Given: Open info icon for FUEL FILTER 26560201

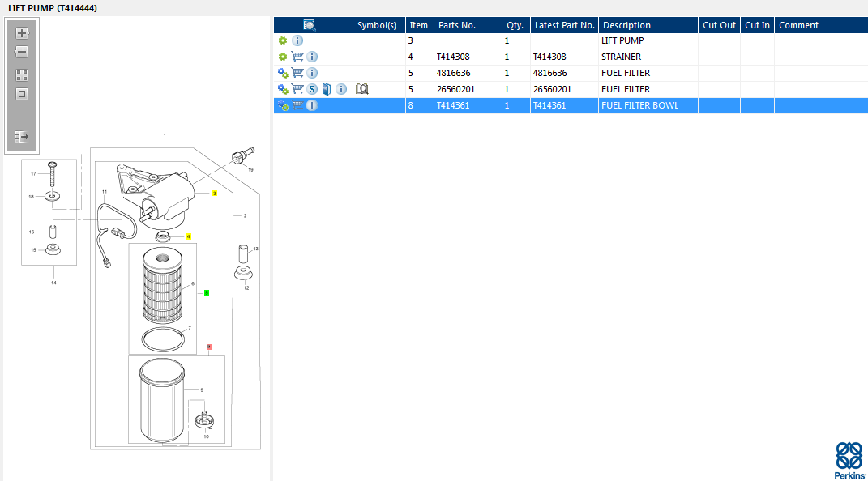Looking at the screenshot, I should (341, 89).
